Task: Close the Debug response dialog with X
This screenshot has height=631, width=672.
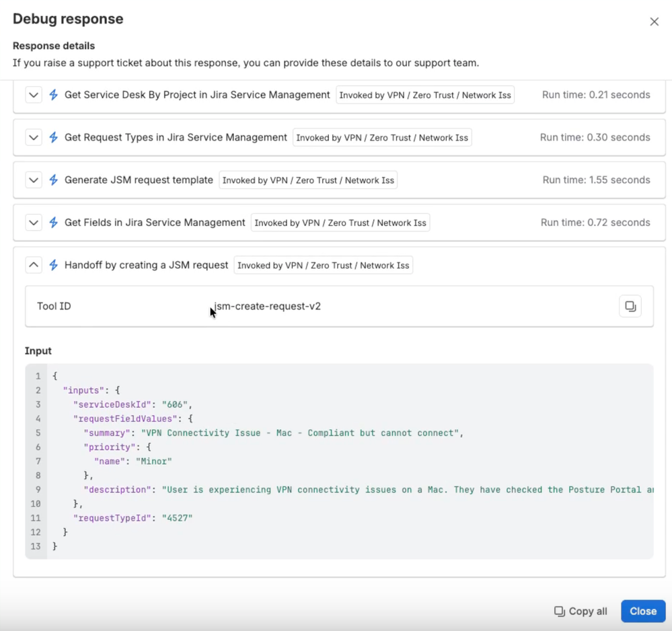Action: 654,22
